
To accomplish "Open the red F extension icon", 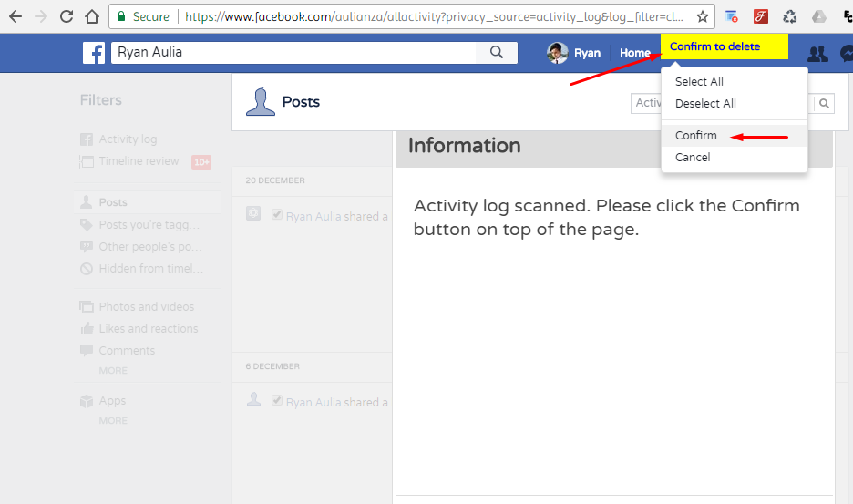I will (x=761, y=17).
